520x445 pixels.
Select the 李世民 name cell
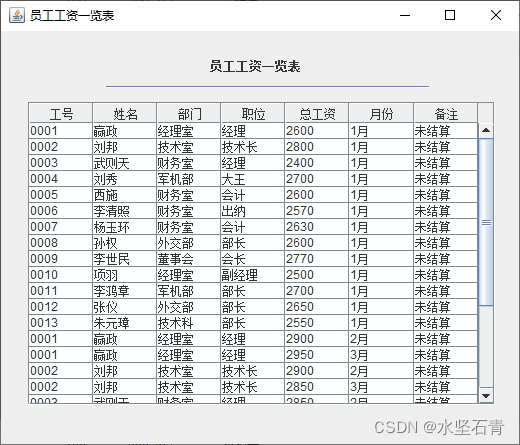[x=125, y=259]
